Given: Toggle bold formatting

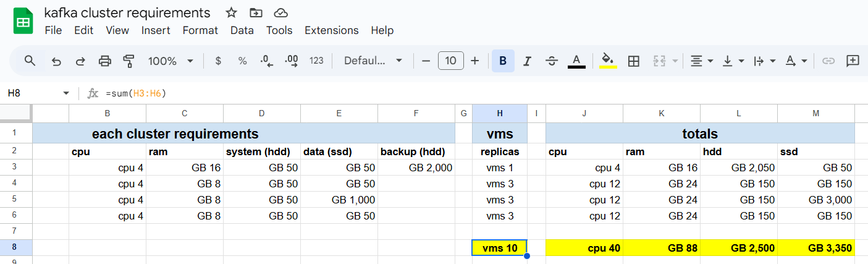Looking at the screenshot, I should (503, 61).
